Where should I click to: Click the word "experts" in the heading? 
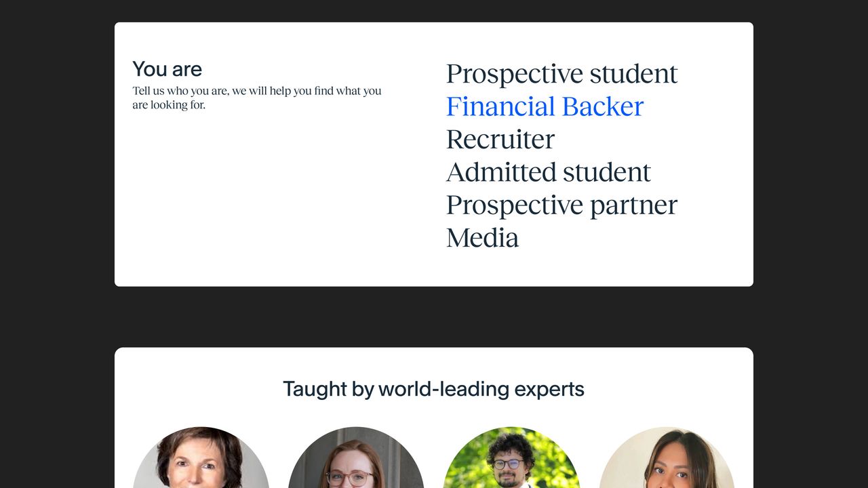(x=549, y=389)
